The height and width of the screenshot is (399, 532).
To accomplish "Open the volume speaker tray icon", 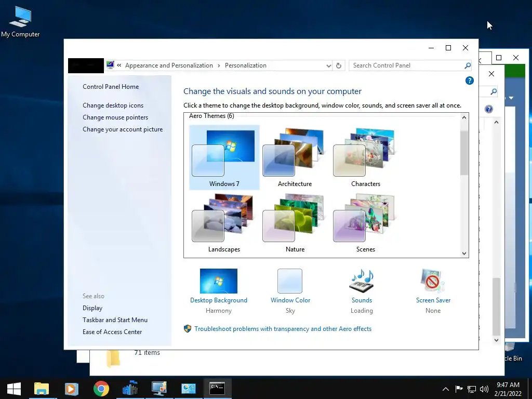I will (484, 389).
